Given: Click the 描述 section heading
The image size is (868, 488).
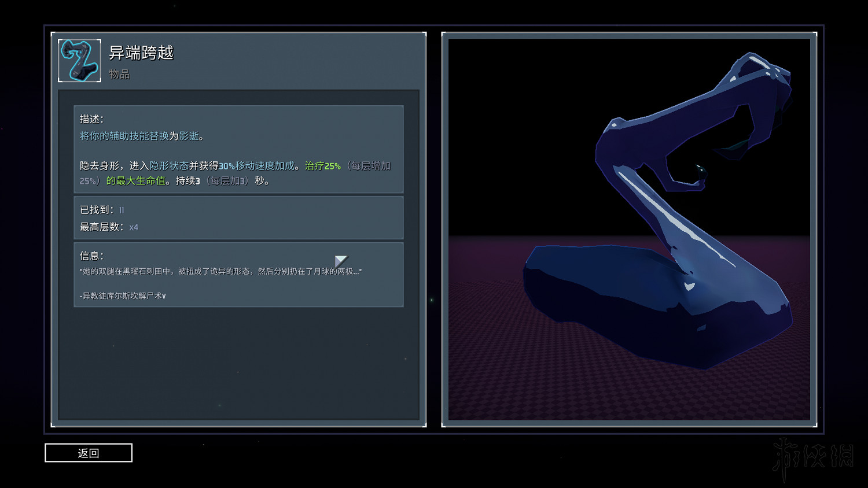Looking at the screenshot, I should 91,119.
